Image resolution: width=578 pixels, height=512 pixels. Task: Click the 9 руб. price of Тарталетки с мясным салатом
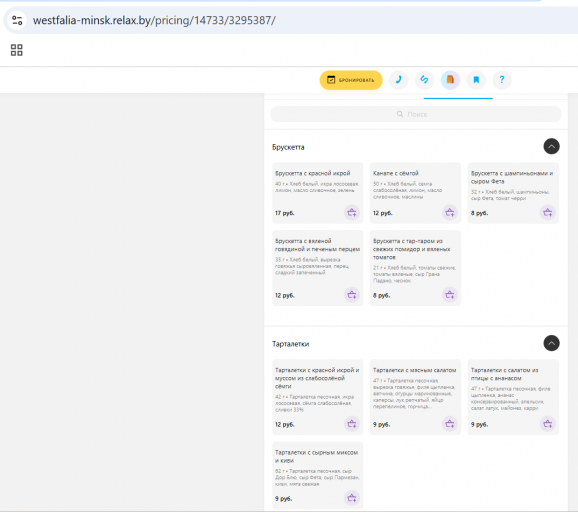(x=381, y=425)
